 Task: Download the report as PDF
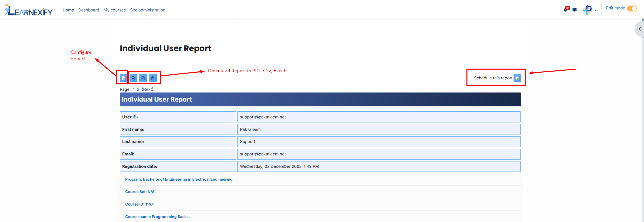click(133, 78)
